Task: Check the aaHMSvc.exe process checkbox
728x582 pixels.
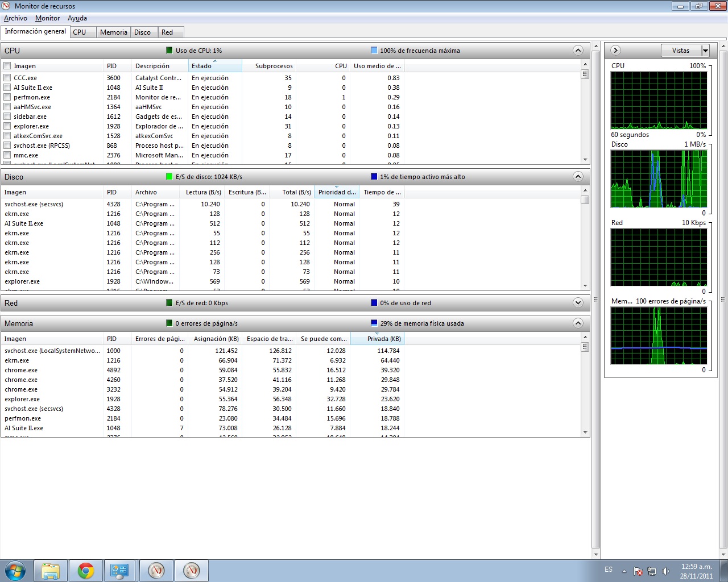Action: pyautogui.click(x=7, y=107)
